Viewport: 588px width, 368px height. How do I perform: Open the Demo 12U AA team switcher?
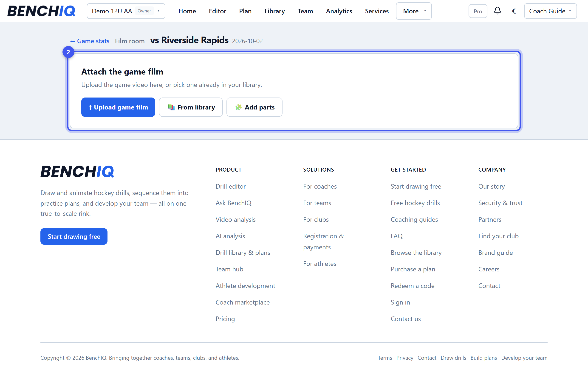click(x=126, y=11)
